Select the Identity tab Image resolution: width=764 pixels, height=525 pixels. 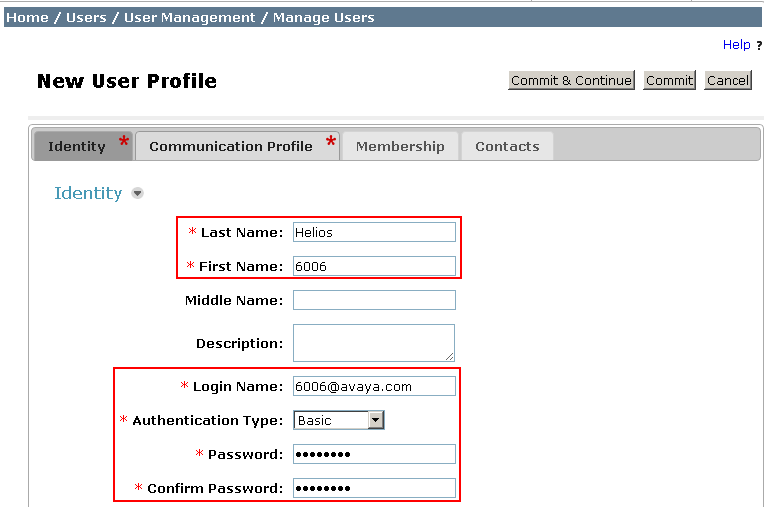coord(77,146)
